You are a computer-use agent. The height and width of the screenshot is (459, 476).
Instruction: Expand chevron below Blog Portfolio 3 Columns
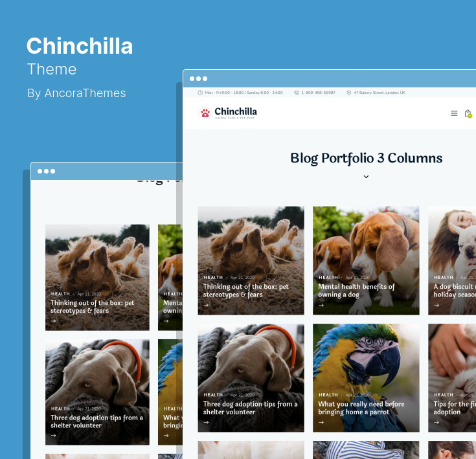click(366, 177)
